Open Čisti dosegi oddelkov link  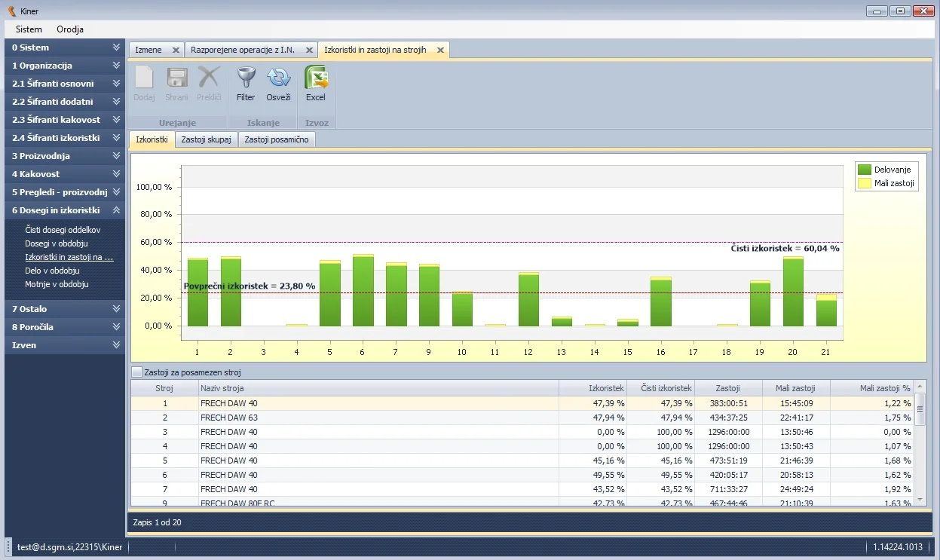coord(63,230)
